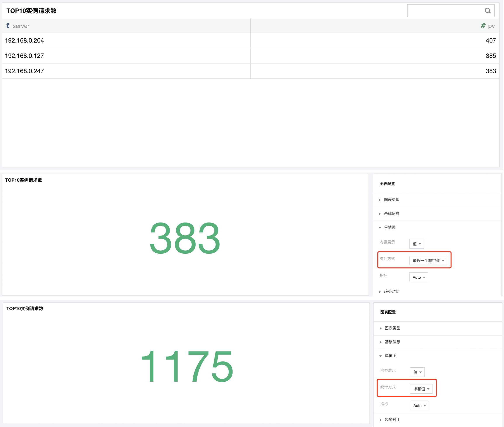Click the search magnifier icon
Screen dimensions: 504x427
pyautogui.click(x=488, y=11)
